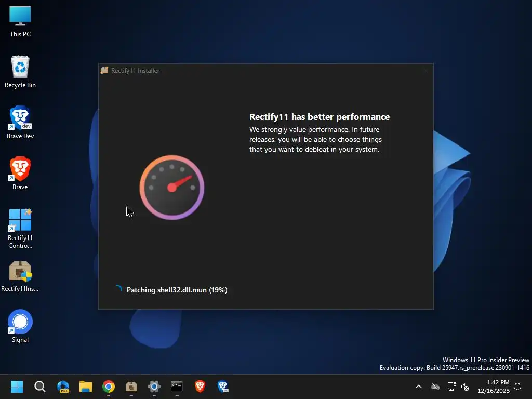
Task: Open the Windows Start menu
Action: pyautogui.click(x=17, y=387)
